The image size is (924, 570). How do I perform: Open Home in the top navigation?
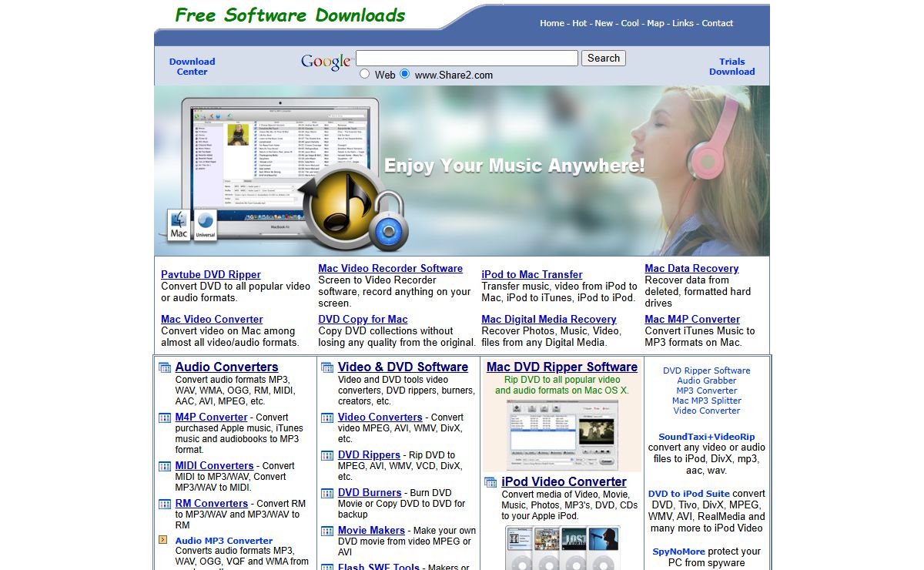(552, 23)
